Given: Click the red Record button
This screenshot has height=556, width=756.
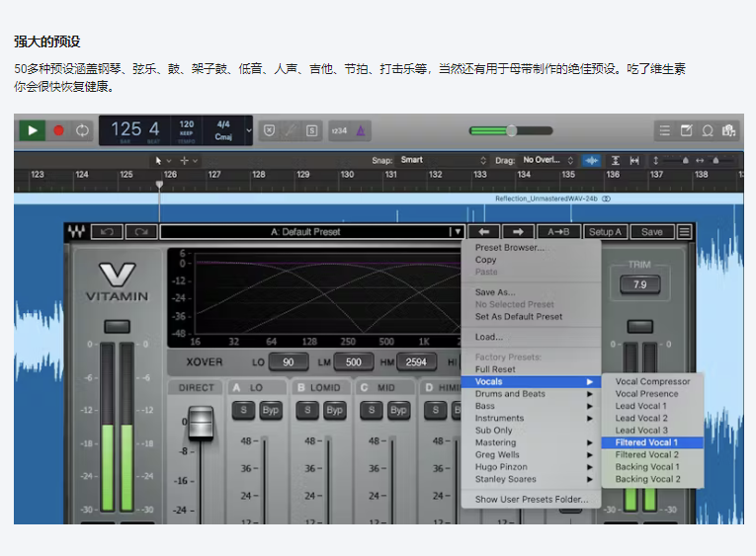Looking at the screenshot, I should [x=59, y=130].
